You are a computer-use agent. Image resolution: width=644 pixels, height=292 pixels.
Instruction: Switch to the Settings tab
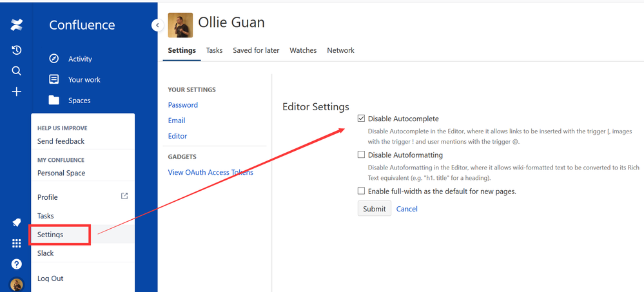point(182,50)
